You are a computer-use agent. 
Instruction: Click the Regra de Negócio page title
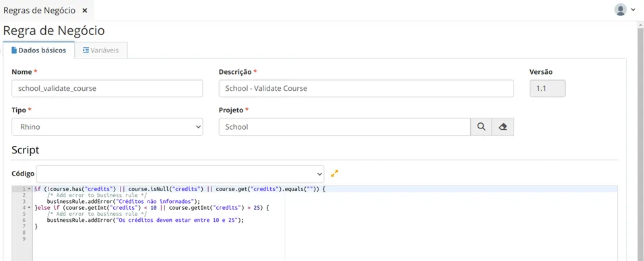pos(54,31)
